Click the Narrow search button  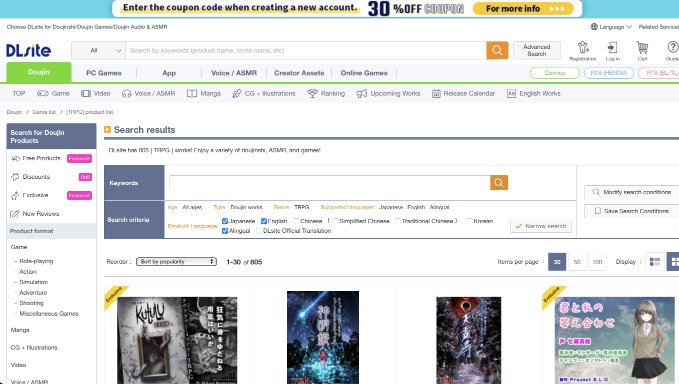coord(541,226)
